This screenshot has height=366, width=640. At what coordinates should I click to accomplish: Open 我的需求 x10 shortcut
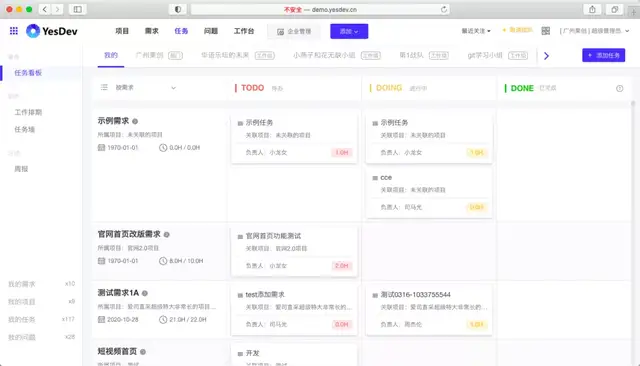41,284
